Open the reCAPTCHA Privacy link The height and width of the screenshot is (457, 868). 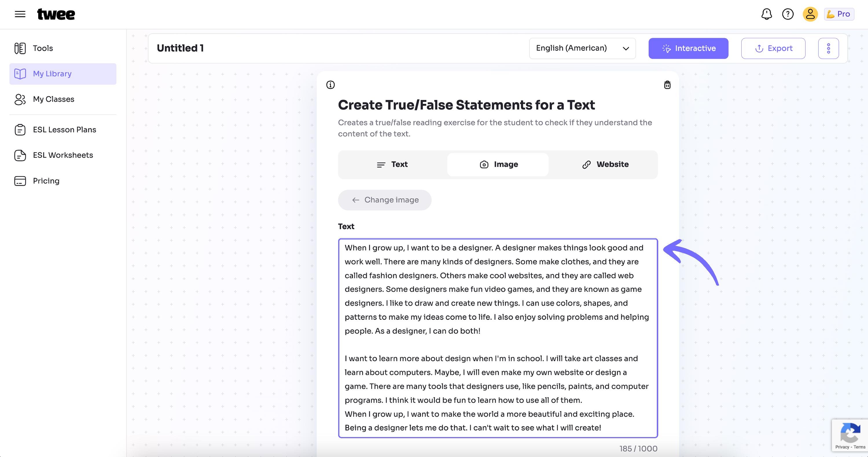[x=842, y=447]
